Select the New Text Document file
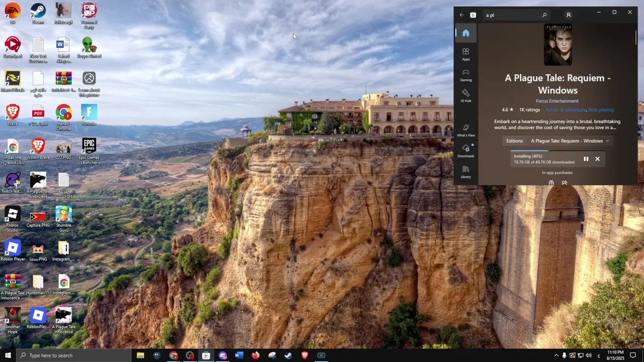Image resolution: width=644 pixels, height=362 pixels. (x=38, y=50)
